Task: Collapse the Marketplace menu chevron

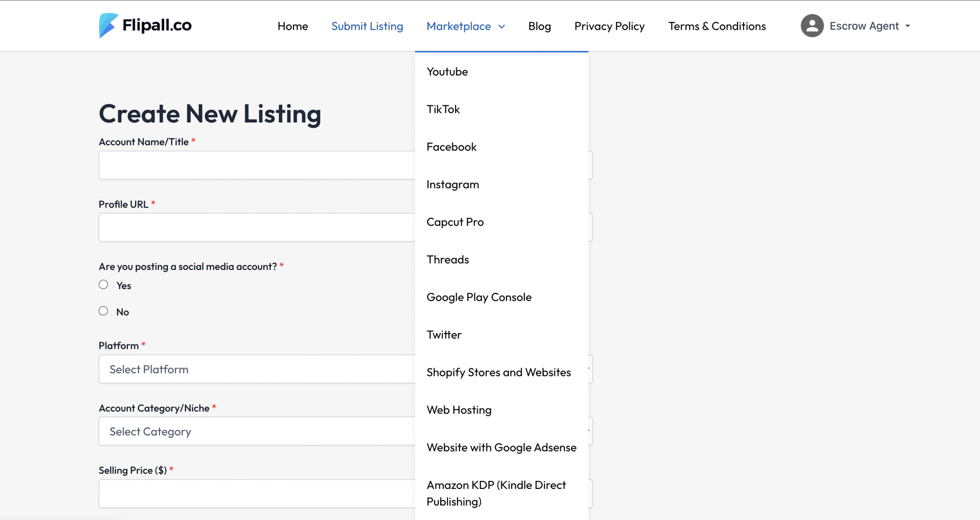Action: [501, 26]
